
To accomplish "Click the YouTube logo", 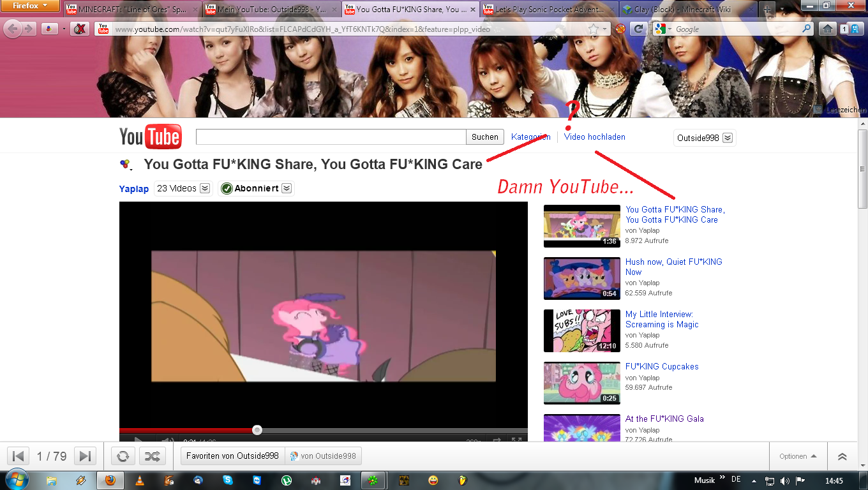I will pos(150,137).
